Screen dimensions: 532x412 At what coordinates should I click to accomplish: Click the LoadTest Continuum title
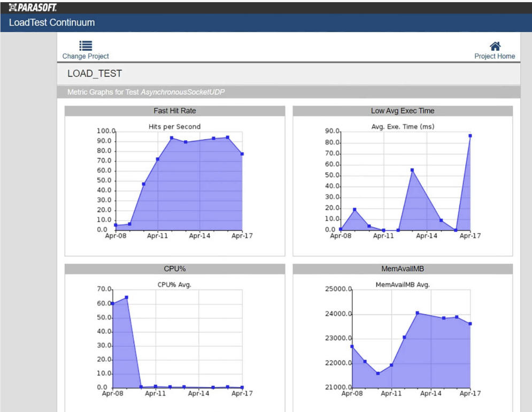(52, 22)
